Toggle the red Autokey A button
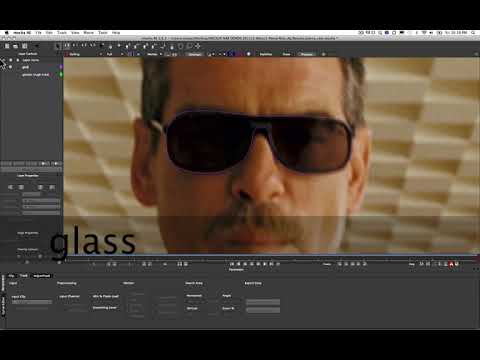480x360 pixels. click(x=451, y=264)
